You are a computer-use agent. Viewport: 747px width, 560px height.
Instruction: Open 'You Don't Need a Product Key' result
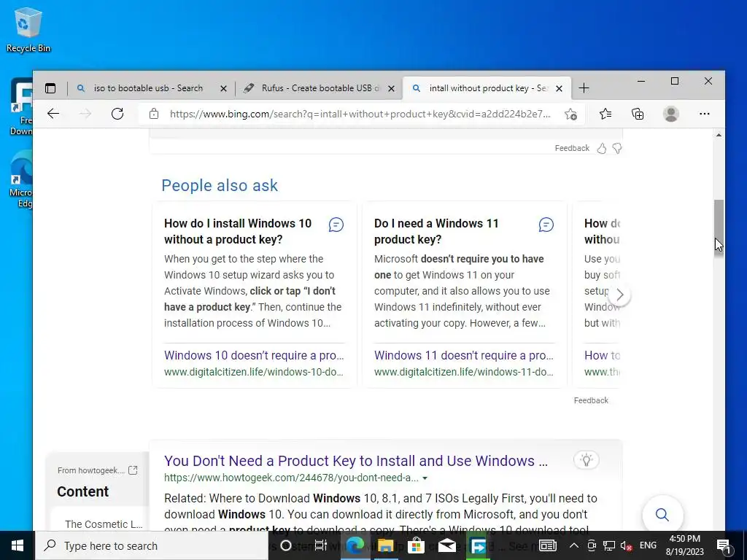click(x=356, y=461)
